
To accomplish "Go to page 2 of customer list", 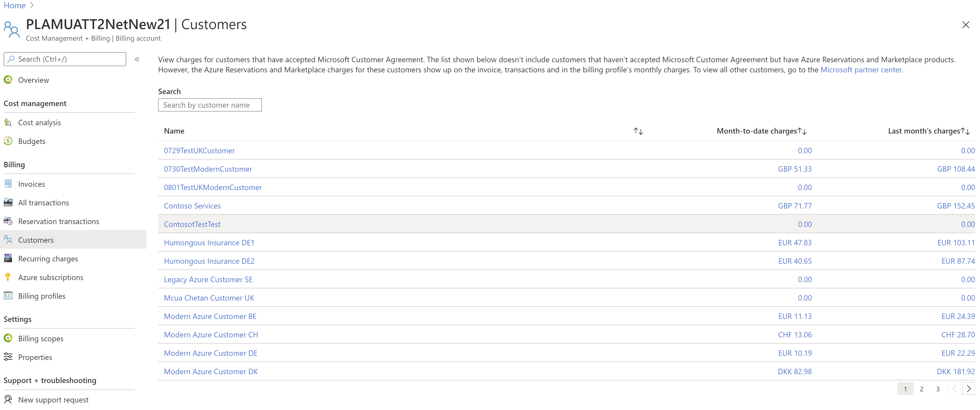I will coord(921,389).
